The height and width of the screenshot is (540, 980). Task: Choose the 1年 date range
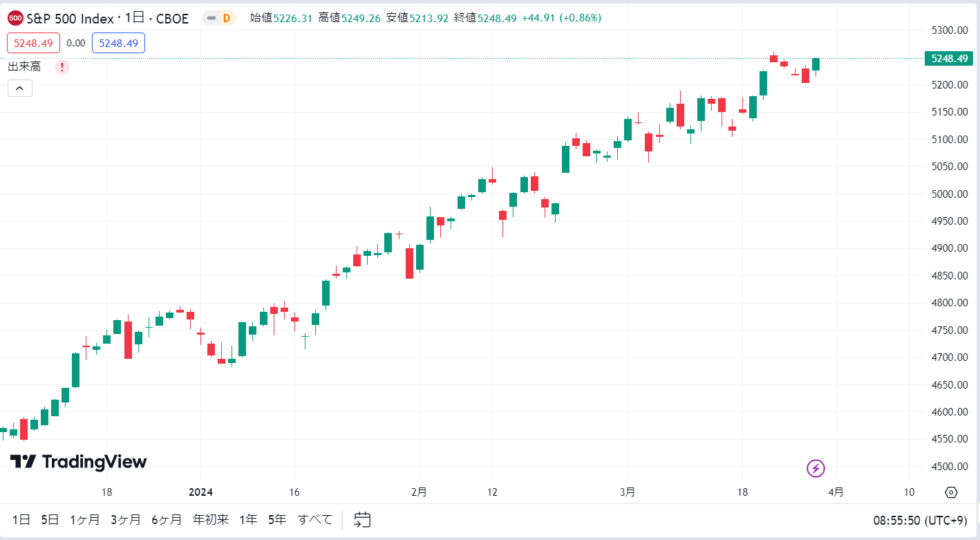click(248, 520)
